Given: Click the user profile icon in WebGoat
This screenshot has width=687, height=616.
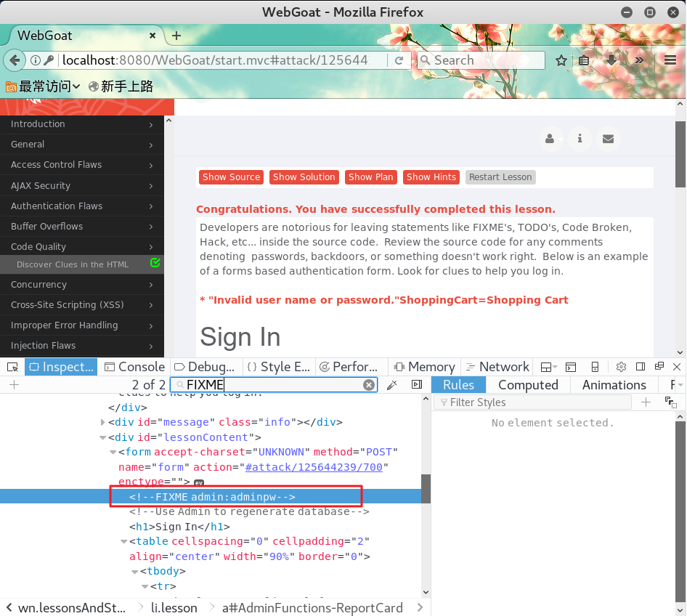Looking at the screenshot, I should point(550,139).
